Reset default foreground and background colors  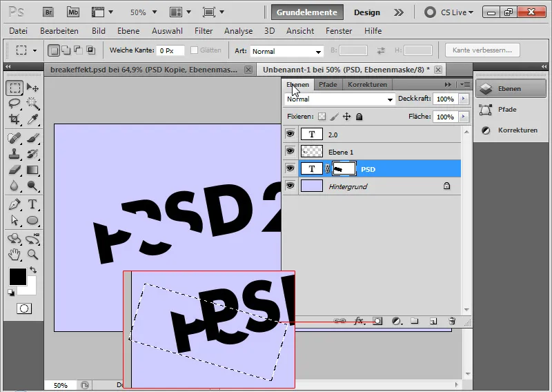coord(11,293)
